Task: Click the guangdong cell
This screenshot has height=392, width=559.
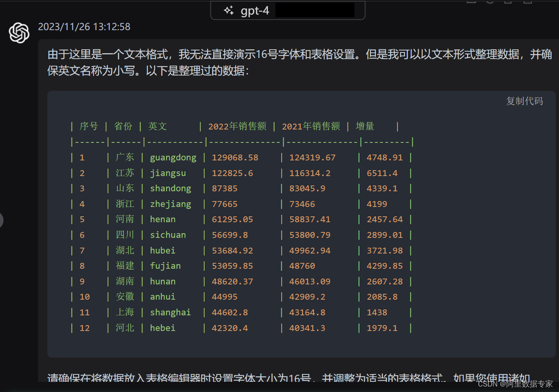Action: [173, 158]
